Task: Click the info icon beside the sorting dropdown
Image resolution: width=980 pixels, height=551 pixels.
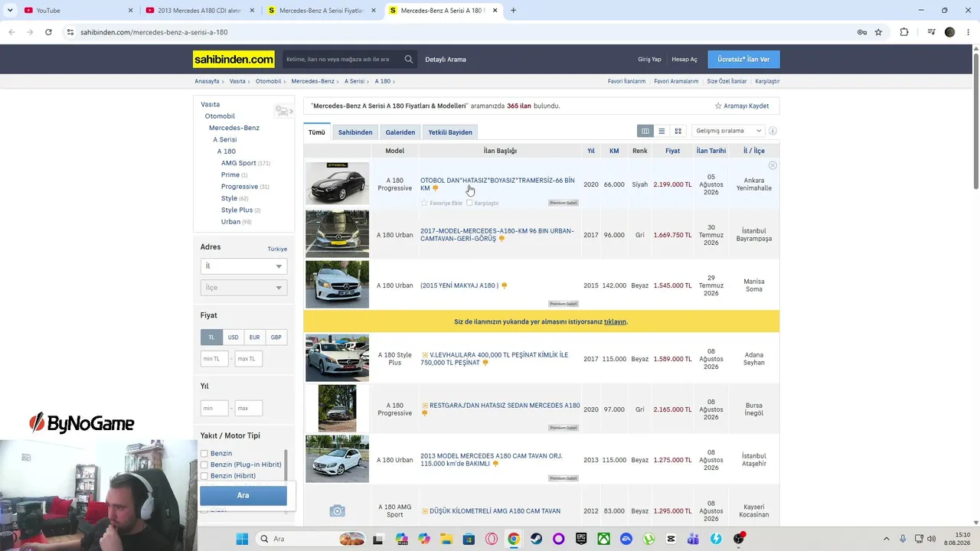Action: coord(773,131)
